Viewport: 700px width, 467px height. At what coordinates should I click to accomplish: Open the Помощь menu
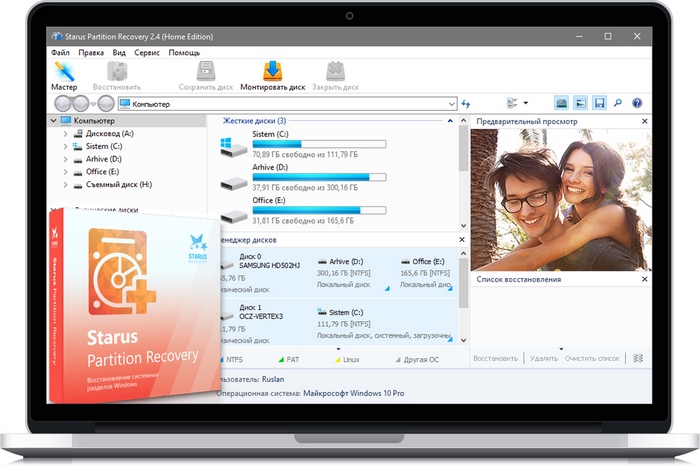184,52
